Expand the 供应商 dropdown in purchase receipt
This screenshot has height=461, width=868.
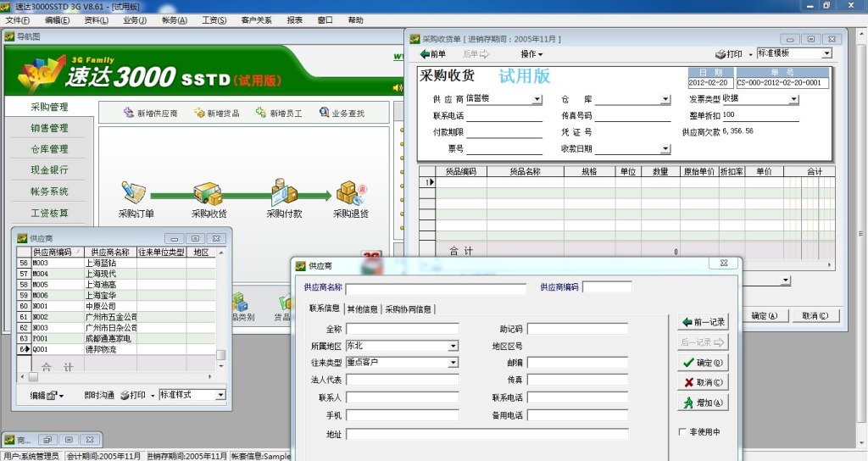[537, 99]
